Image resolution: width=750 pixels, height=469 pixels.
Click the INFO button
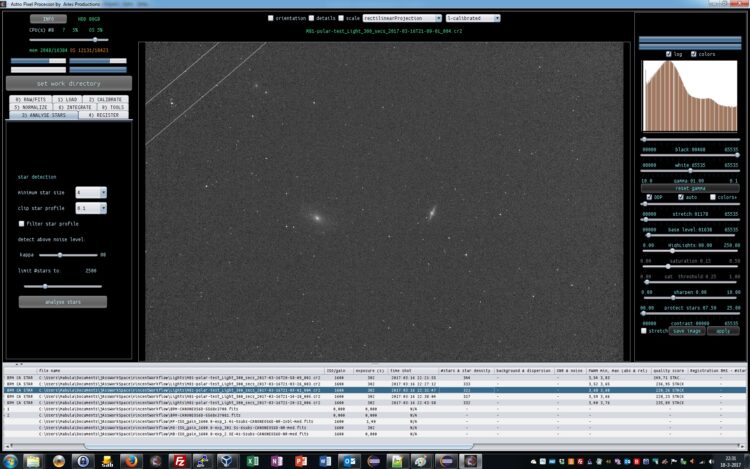(x=48, y=19)
